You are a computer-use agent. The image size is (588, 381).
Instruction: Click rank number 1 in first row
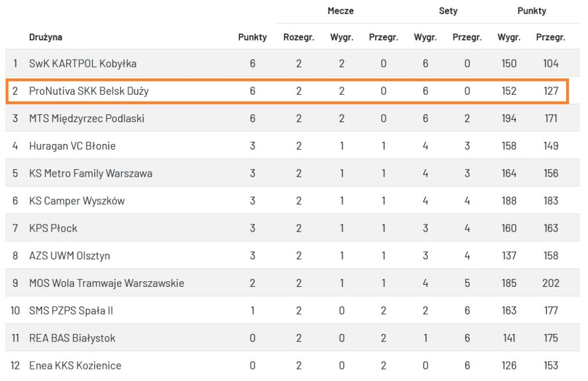point(16,63)
